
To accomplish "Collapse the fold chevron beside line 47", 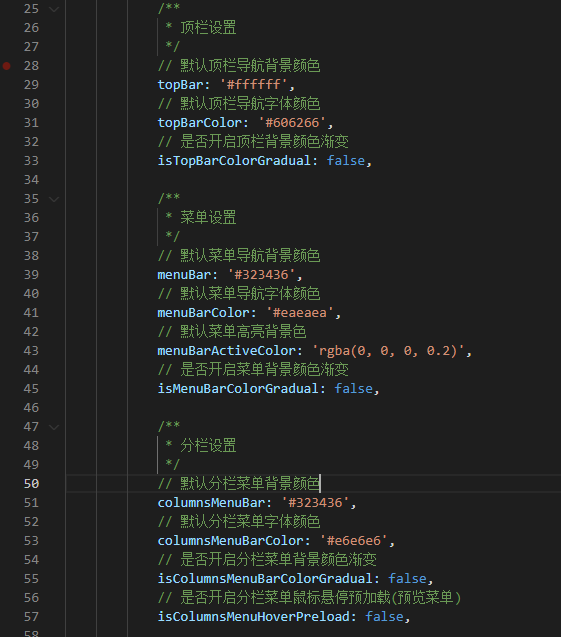I will (x=54, y=427).
